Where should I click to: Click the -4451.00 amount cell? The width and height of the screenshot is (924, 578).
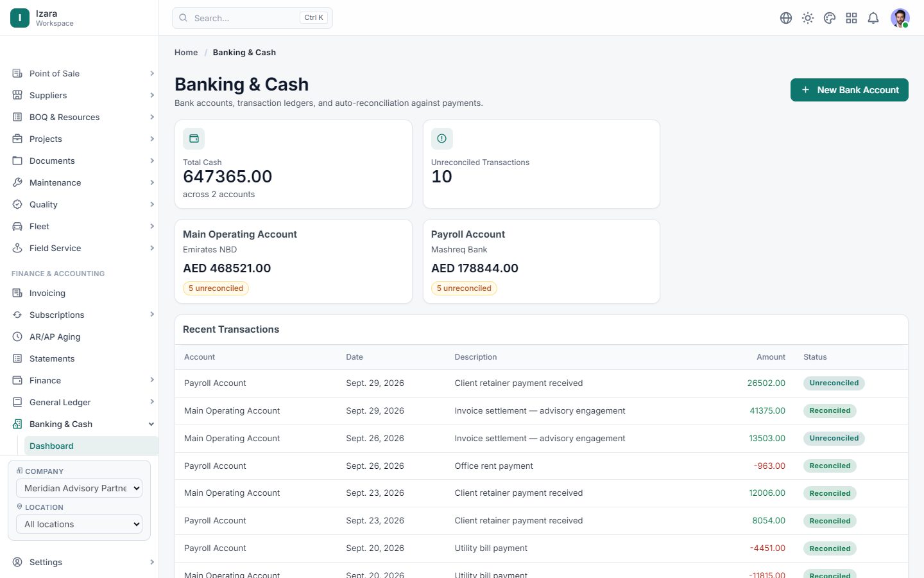point(767,548)
